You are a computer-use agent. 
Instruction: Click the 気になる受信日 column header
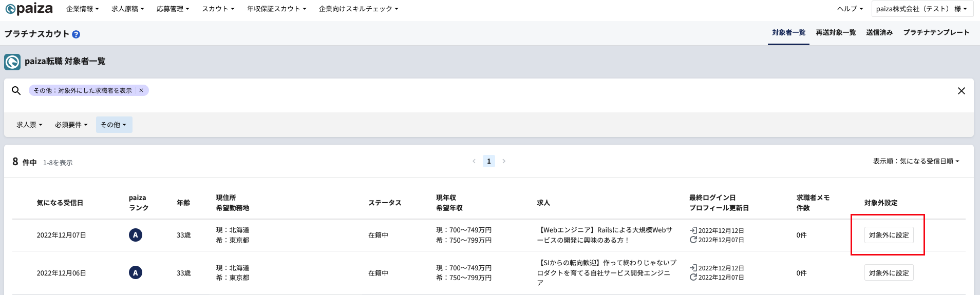pos(60,203)
